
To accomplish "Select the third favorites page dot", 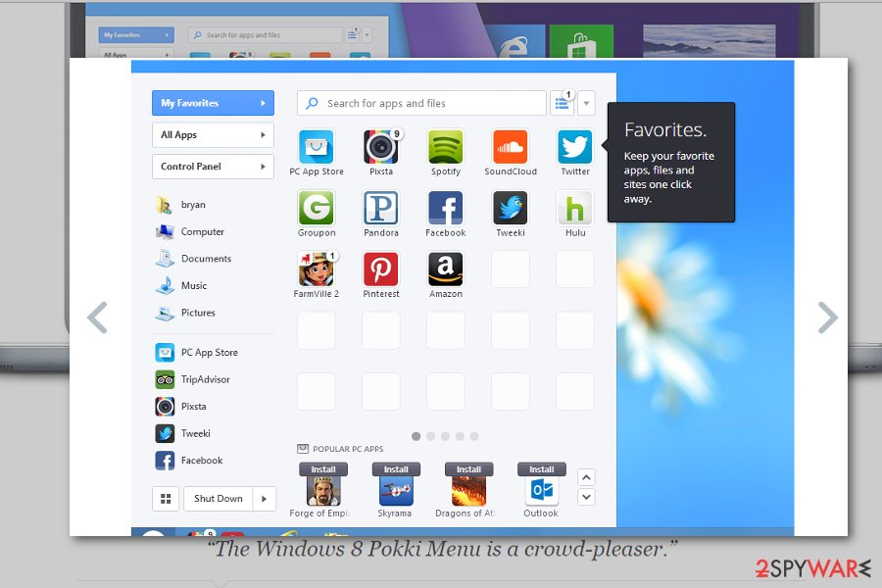I will (446, 436).
